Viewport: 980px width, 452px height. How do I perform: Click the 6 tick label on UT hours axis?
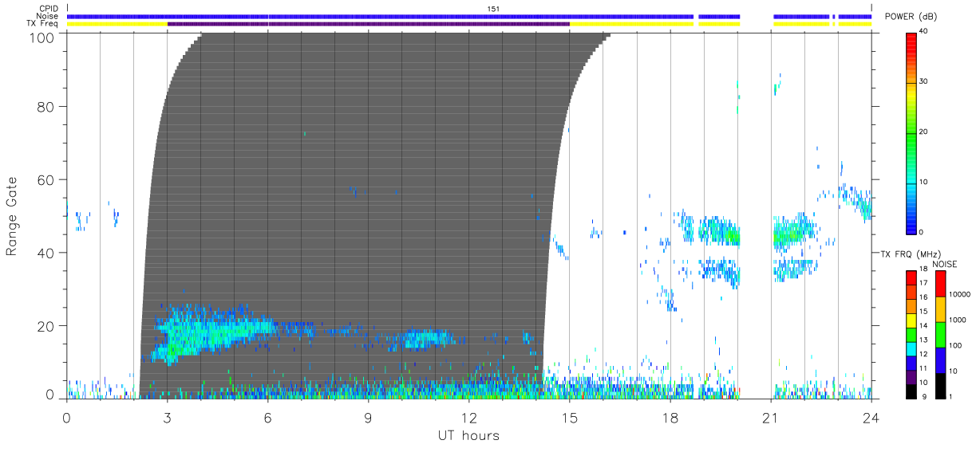coord(267,416)
